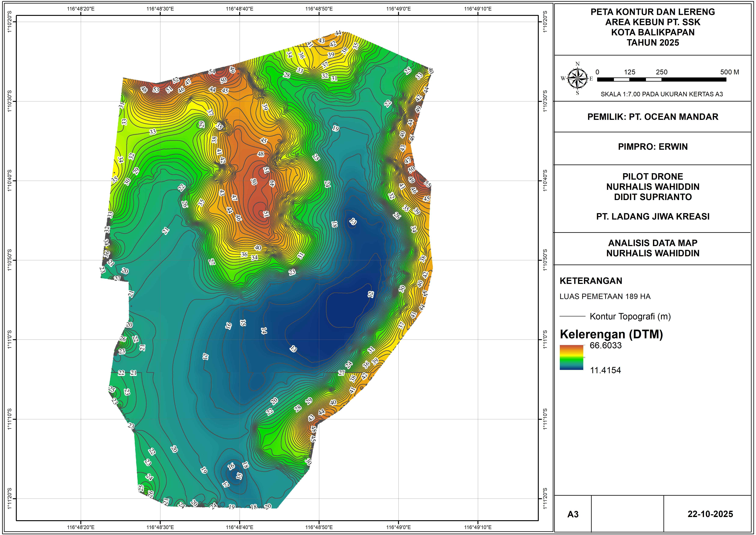
Task: Click the minimum value 11.4154 label
Action: [606, 370]
